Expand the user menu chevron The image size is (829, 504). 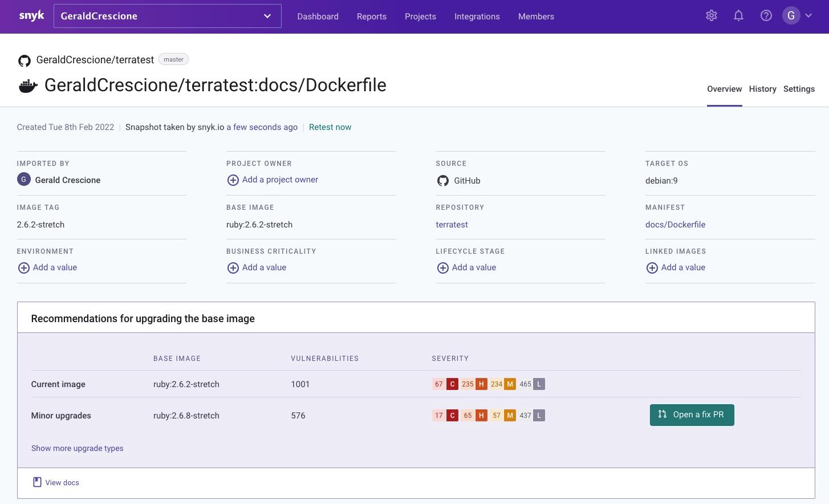pos(808,16)
